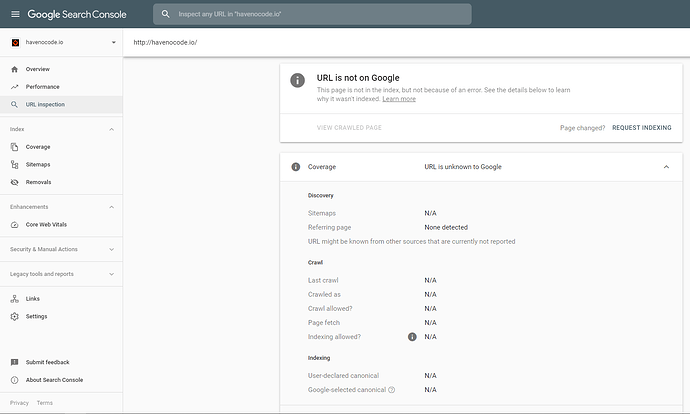Go to the Performance report
690x414 pixels.
42,87
